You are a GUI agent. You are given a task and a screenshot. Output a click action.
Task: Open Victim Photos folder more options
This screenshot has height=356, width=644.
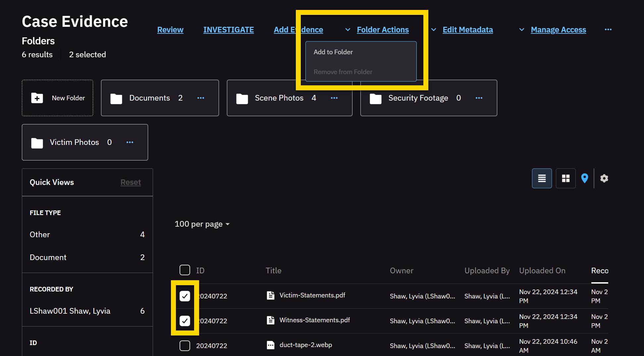130,142
